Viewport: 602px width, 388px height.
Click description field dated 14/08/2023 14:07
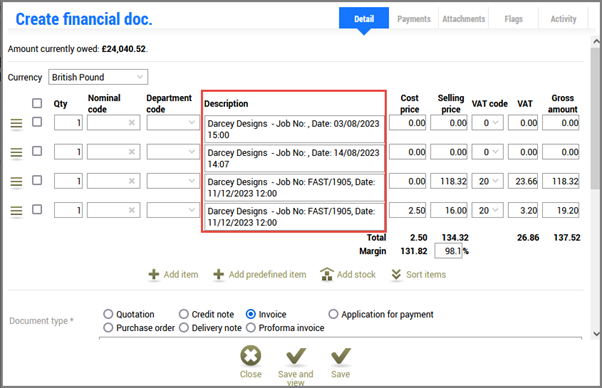click(294, 158)
